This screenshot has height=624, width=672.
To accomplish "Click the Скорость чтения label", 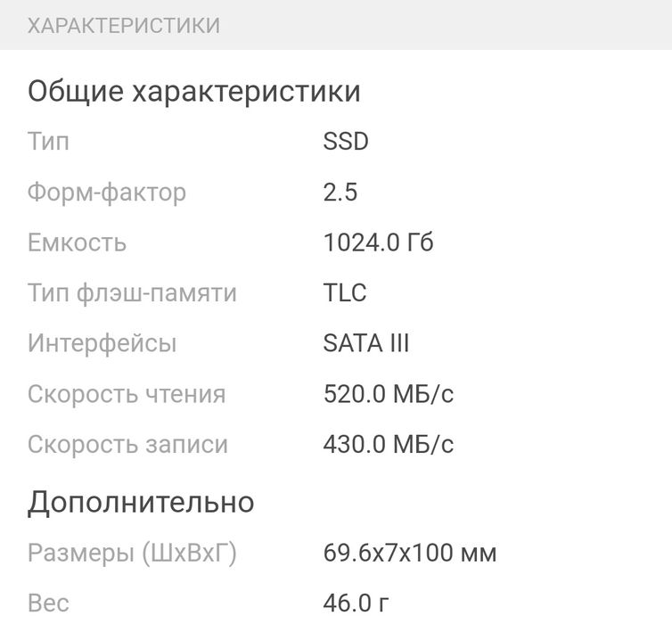I will pos(127,394).
